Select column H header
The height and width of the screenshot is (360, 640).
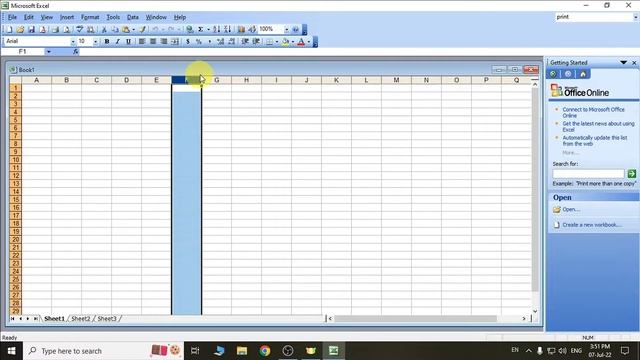coord(247,80)
